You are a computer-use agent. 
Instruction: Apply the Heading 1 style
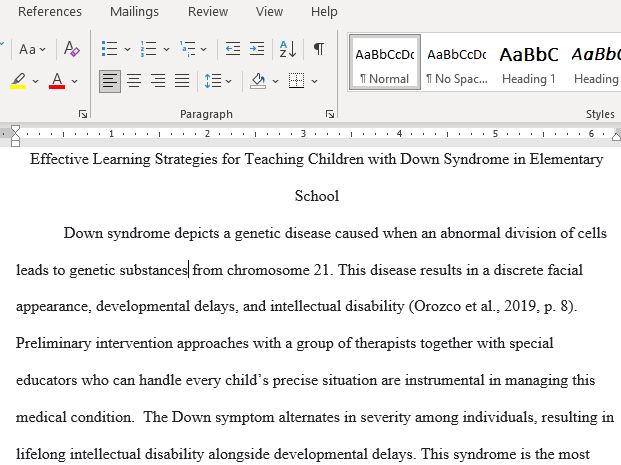(x=529, y=63)
